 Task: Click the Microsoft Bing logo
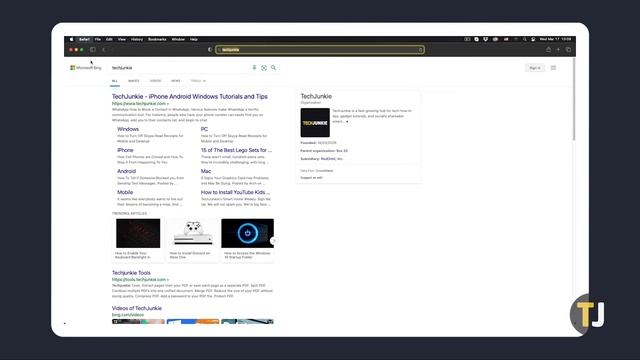click(x=86, y=68)
